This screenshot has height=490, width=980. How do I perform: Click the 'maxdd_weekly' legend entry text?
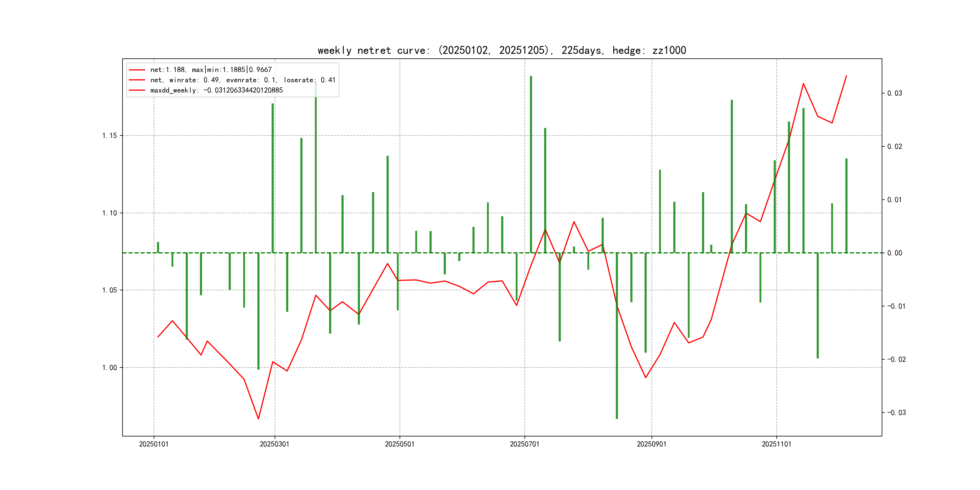[x=216, y=90]
